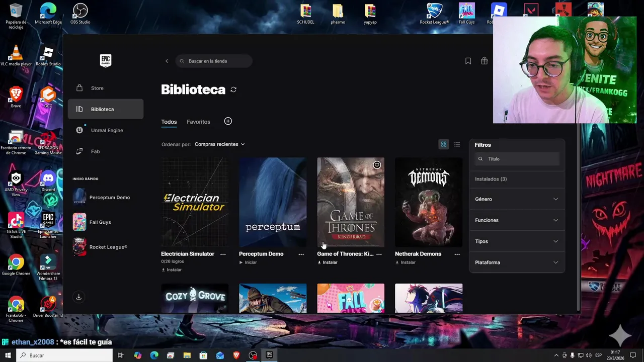The width and height of the screenshot is (644, 362).
Task: Open options menu for Game of Thrones
Action: [x=379, y=254]
